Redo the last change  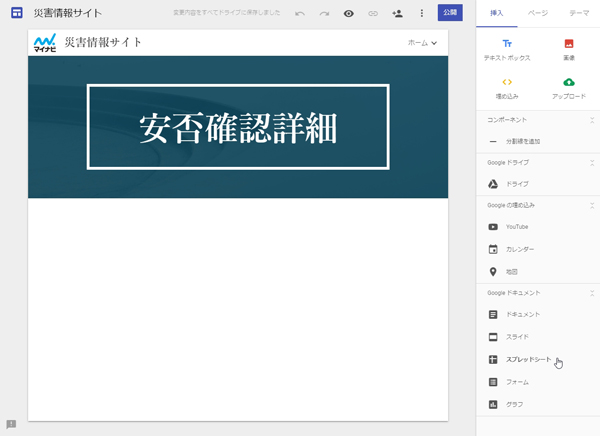point(324,13)
